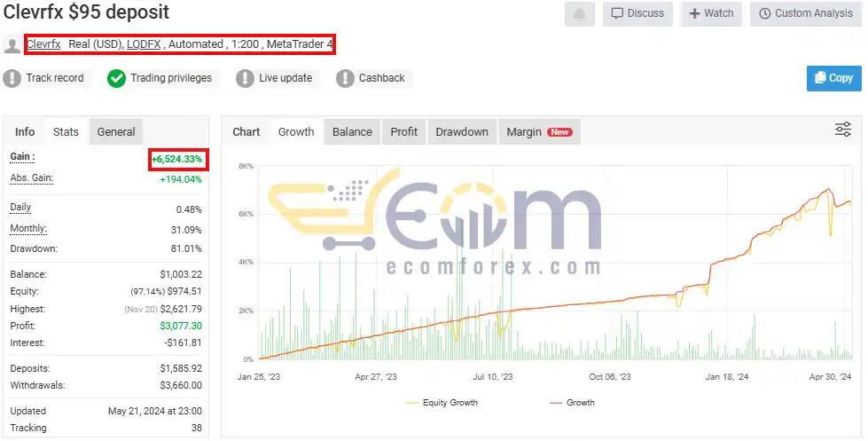Open Custom Analysis
This screenshot has width=868, height=441.
coord(805,14)
